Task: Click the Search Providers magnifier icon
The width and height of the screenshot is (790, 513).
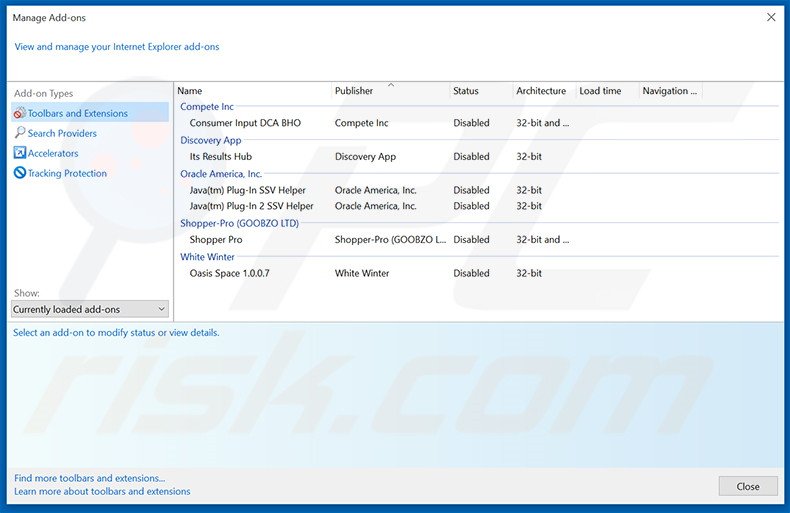Action: tap(20, 133)
